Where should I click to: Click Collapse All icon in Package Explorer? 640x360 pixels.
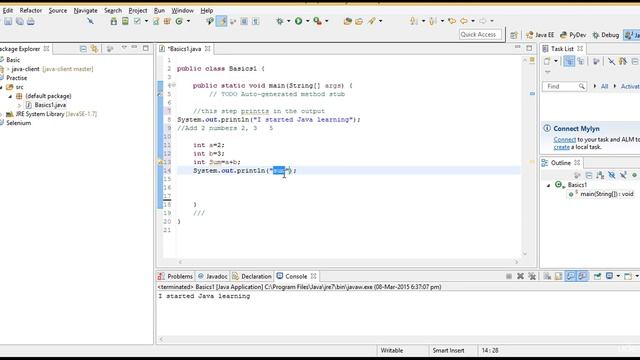(x=83, y=49)
